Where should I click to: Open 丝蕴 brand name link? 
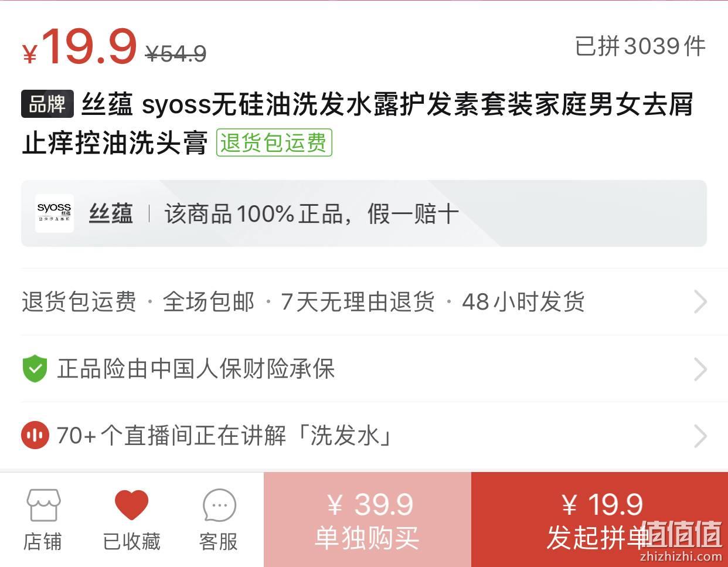[111, 214]
